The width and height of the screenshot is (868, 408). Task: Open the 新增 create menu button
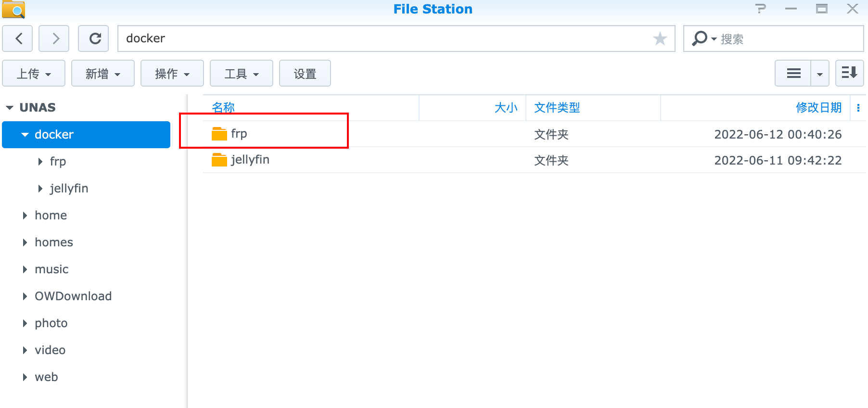[x=103, y=73]
